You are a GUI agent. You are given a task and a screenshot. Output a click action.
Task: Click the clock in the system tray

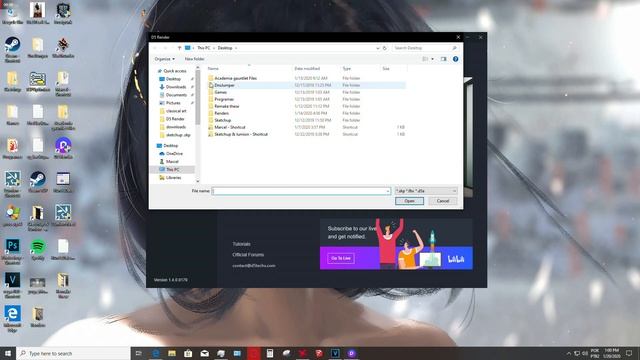coord(611,353)
